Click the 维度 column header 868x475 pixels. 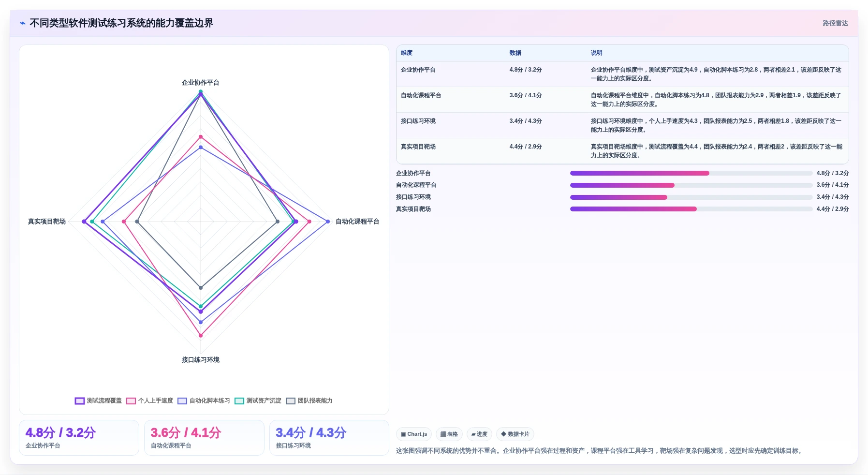[x=407, y=53]
